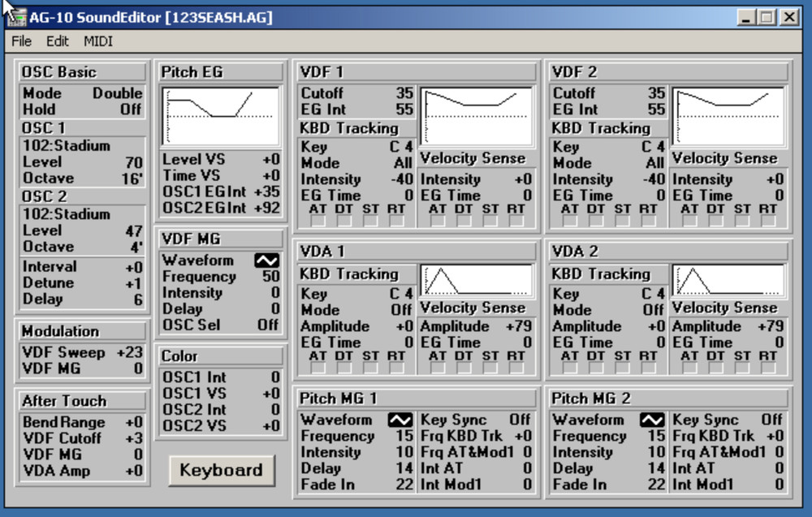Image resolution: width=812 pixels, height=517 pixels.
Task: Click the VDA 2 envelope graph
Action: (728, 280)
